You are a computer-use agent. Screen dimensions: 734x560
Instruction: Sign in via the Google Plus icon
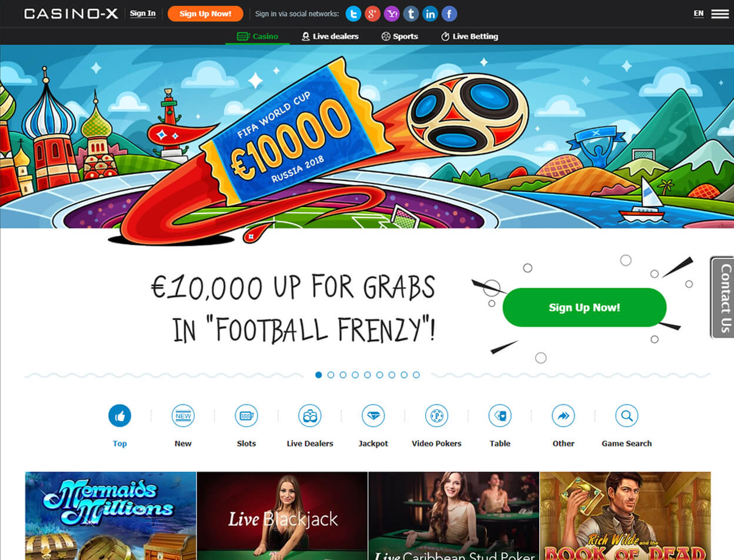coord(372,14)
